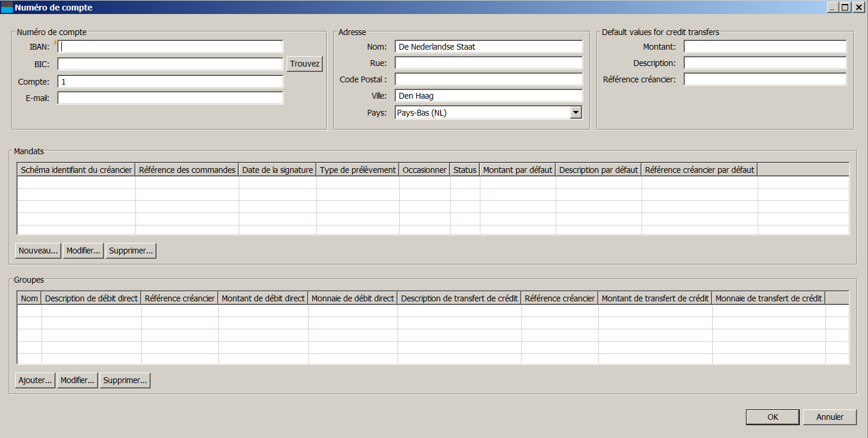Click the Rue address field
This screenshot has height=438, width=868.
[488, 63]
